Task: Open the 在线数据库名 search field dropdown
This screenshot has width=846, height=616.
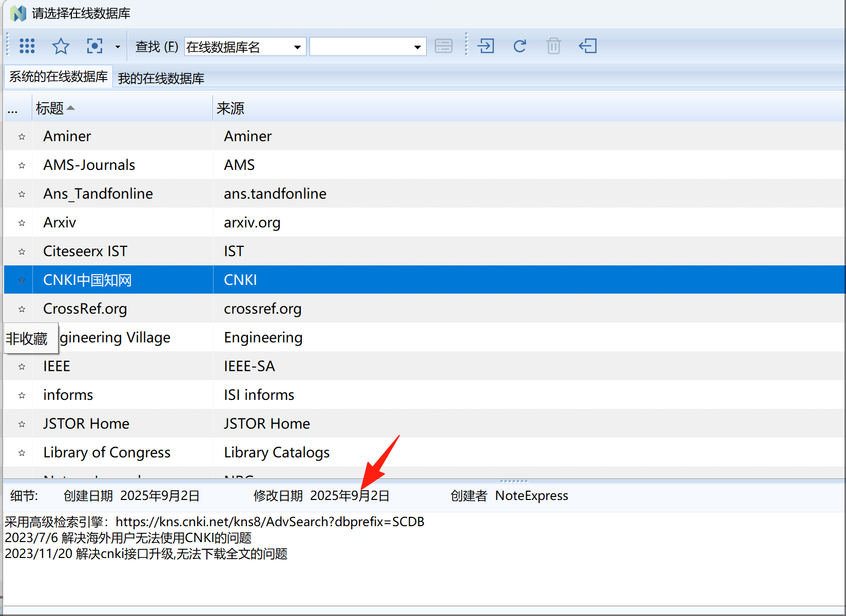Action: 297,47
